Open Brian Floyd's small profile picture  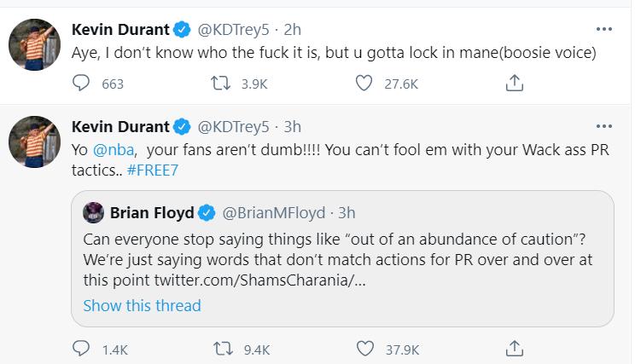pos(92,212)
